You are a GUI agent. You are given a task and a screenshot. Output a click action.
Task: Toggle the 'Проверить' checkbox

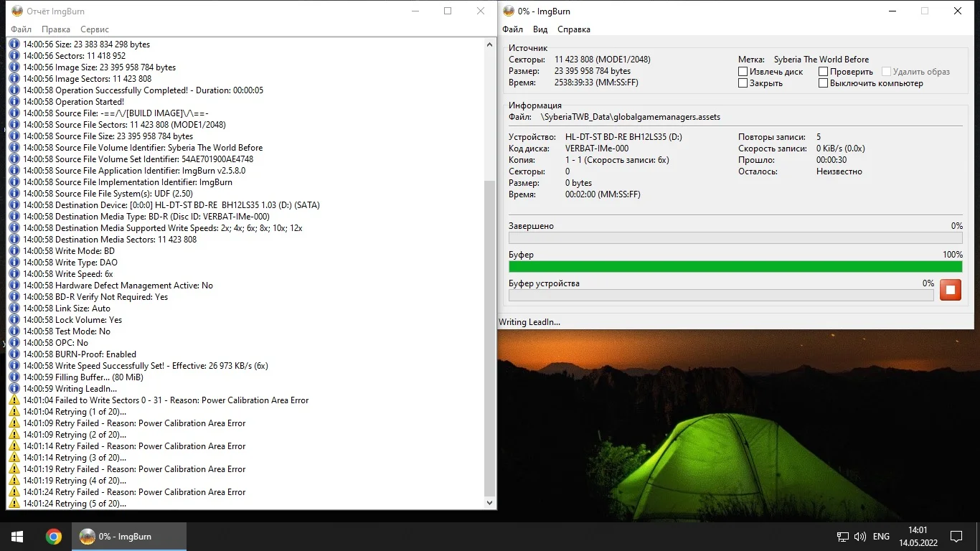(x=824, y=72)
